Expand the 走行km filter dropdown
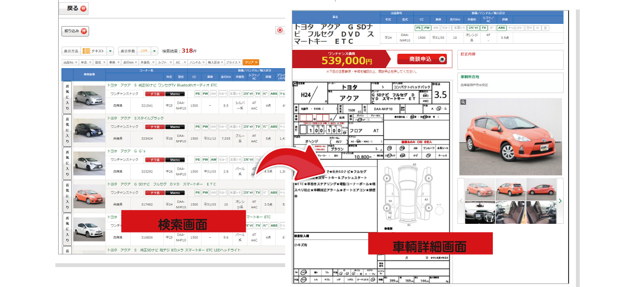Screen dimensions: 644x287 [130, 63]
